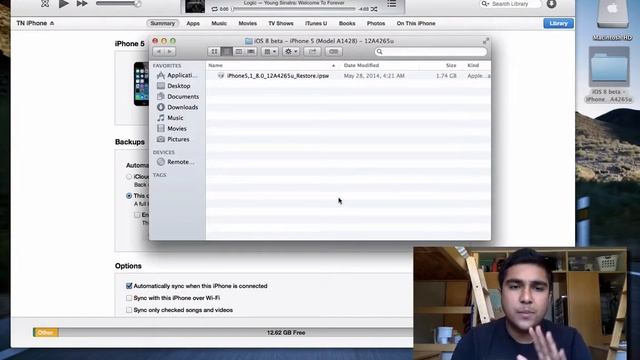Click Finder back navigation arrow
This screenshot has width=640, height=360.
pyautogui.click(x=158, y=51)
